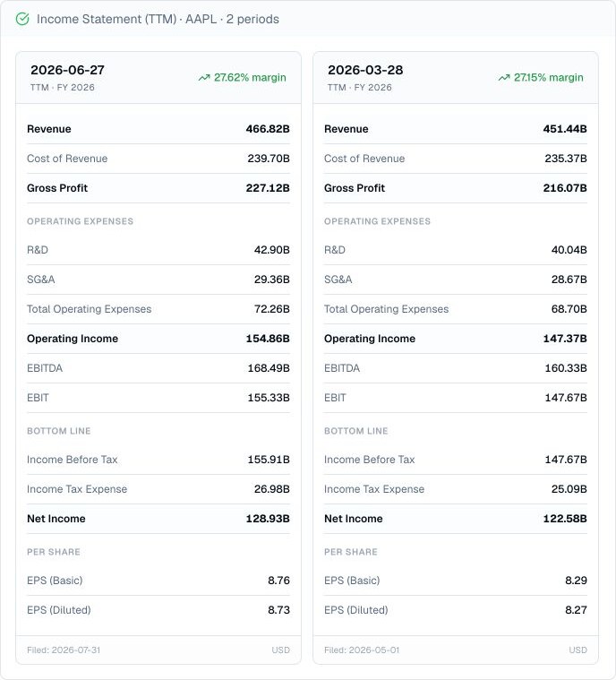Click Net Income label in 2026-03-28 card

[x=354, y=518]
